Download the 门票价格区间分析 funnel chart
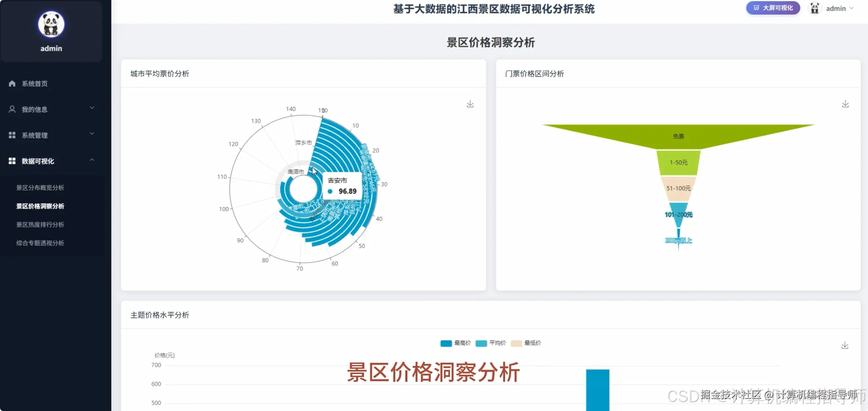 (x=845, y=104)
